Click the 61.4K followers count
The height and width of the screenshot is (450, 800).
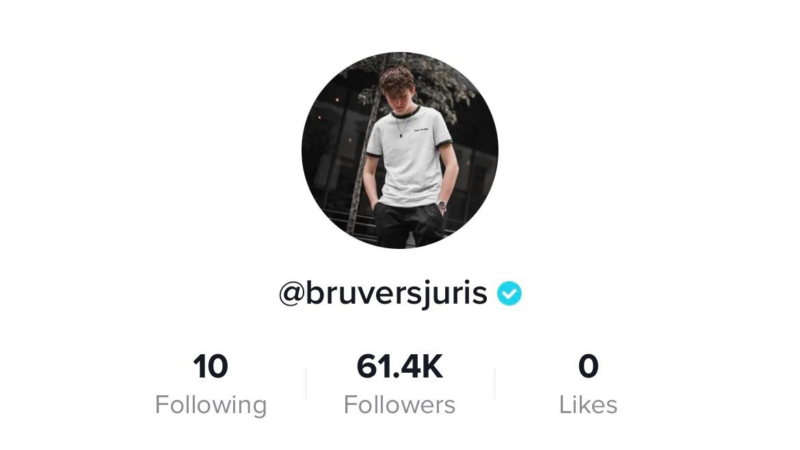[x=399, y=366]
